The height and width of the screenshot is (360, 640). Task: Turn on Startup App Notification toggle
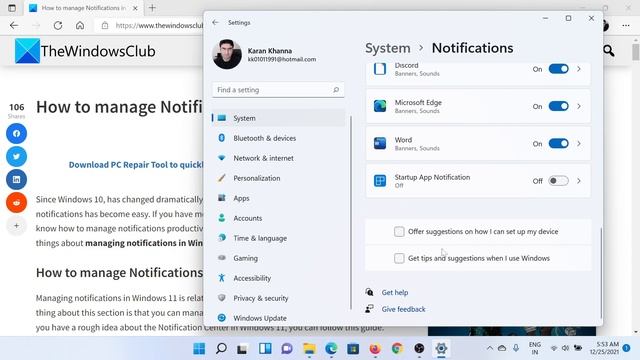(x=558, y=181)
